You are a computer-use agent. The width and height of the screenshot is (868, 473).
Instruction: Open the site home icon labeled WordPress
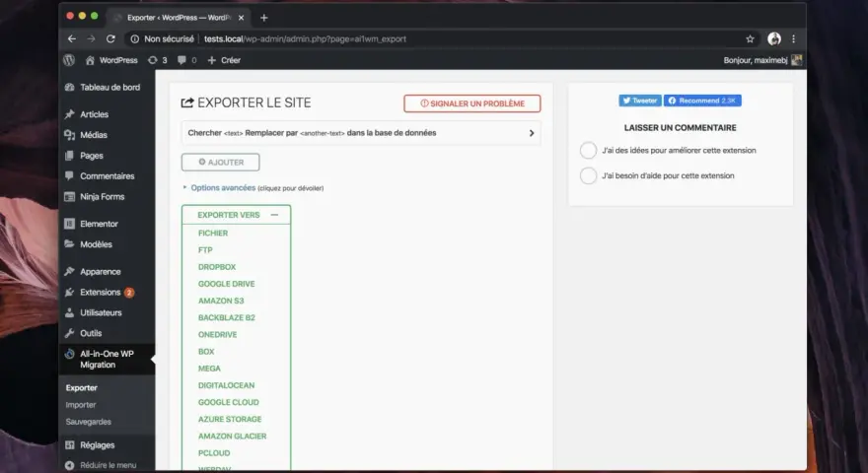(111, 60)
